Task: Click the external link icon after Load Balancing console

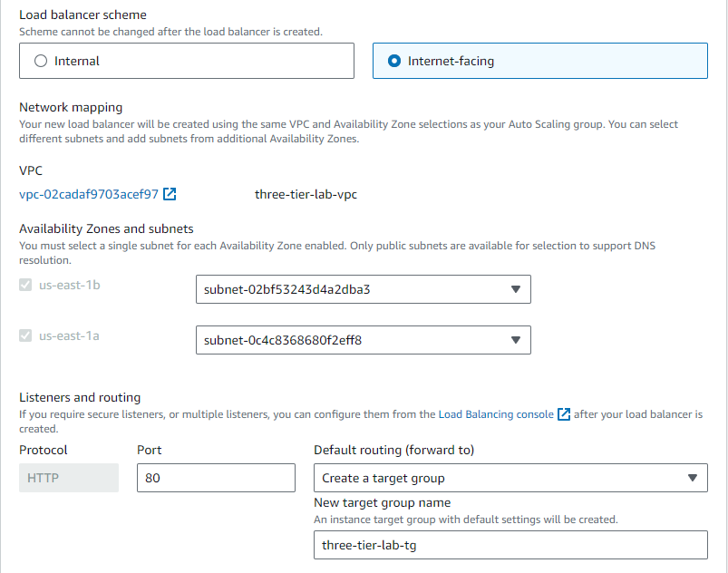Action: 564,414
